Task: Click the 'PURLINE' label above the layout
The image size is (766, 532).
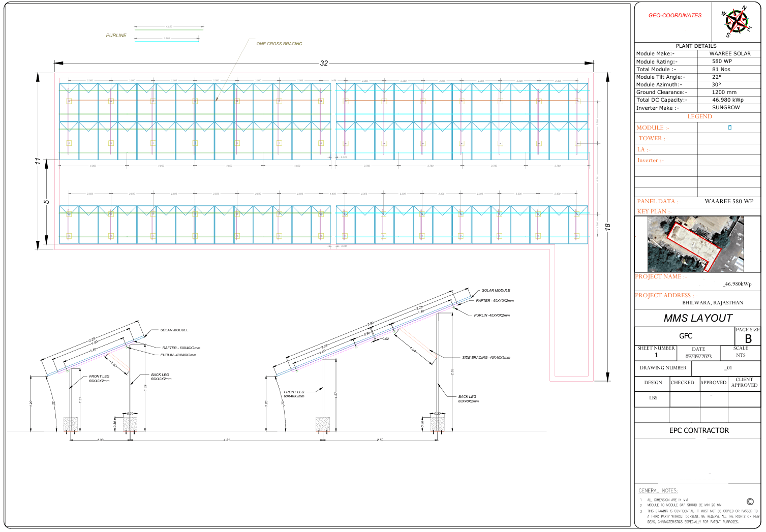Action: coord(116,36)
